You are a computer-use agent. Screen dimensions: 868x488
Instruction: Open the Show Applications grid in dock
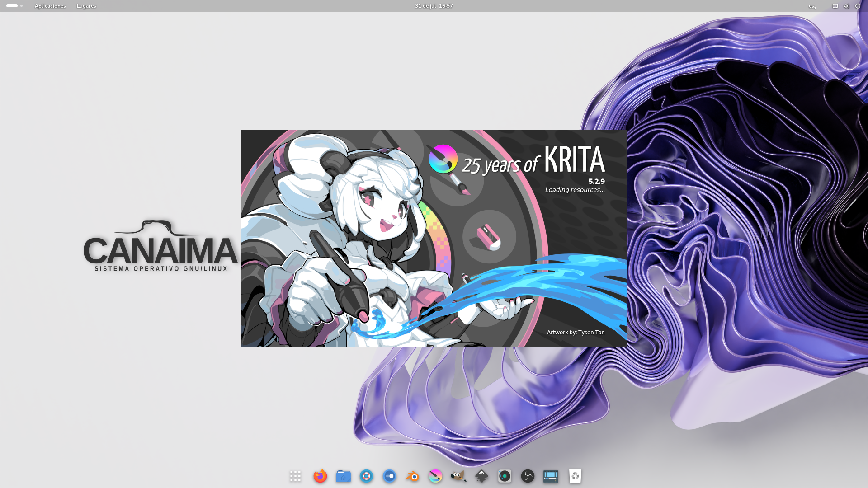pyautogui.click(x=295, y=476)
